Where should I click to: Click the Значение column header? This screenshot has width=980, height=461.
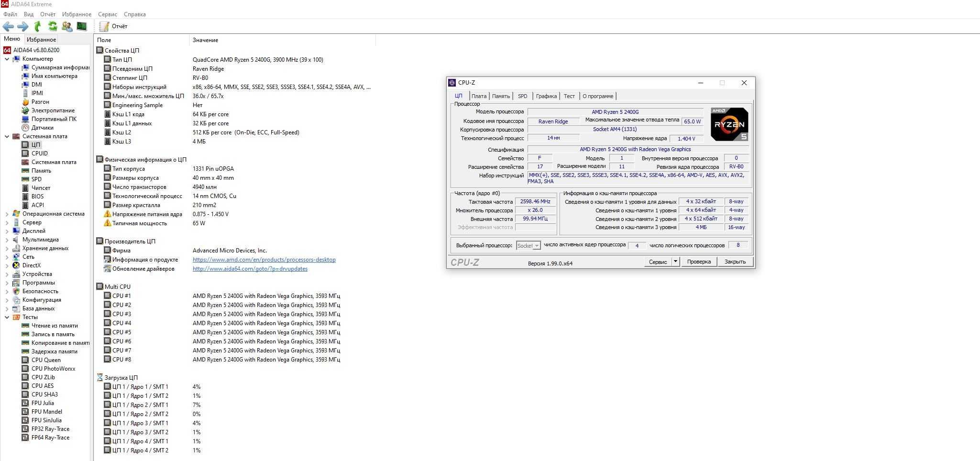pos(282,40)
